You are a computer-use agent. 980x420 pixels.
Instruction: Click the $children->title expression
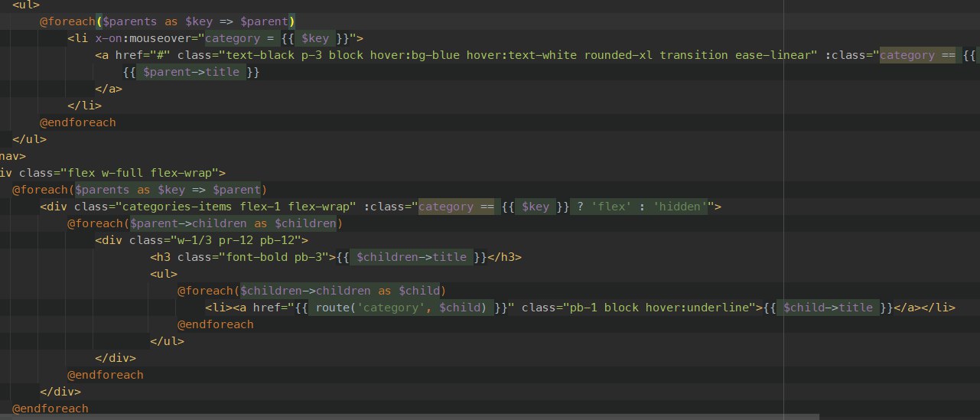[412, 257]
